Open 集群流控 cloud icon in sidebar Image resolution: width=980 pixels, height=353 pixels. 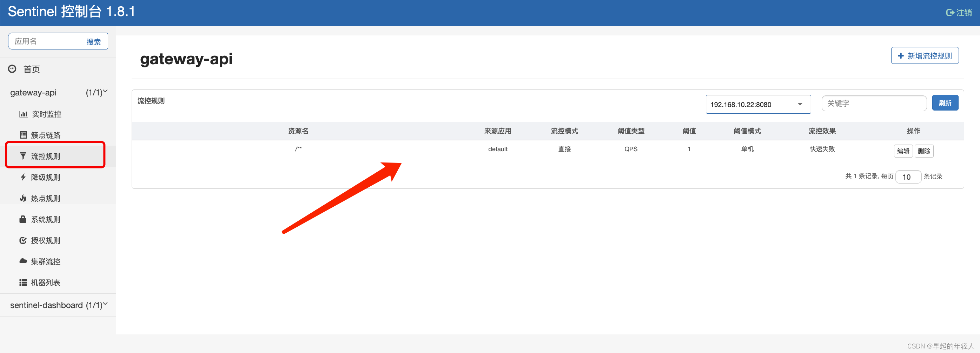(x=23, y=261)
